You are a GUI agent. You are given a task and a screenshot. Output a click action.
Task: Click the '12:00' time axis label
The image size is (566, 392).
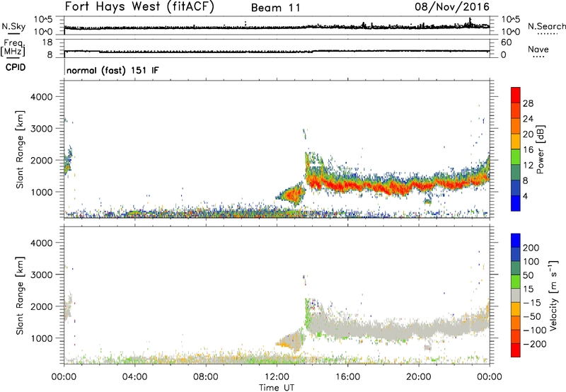(x=277, y=377)
